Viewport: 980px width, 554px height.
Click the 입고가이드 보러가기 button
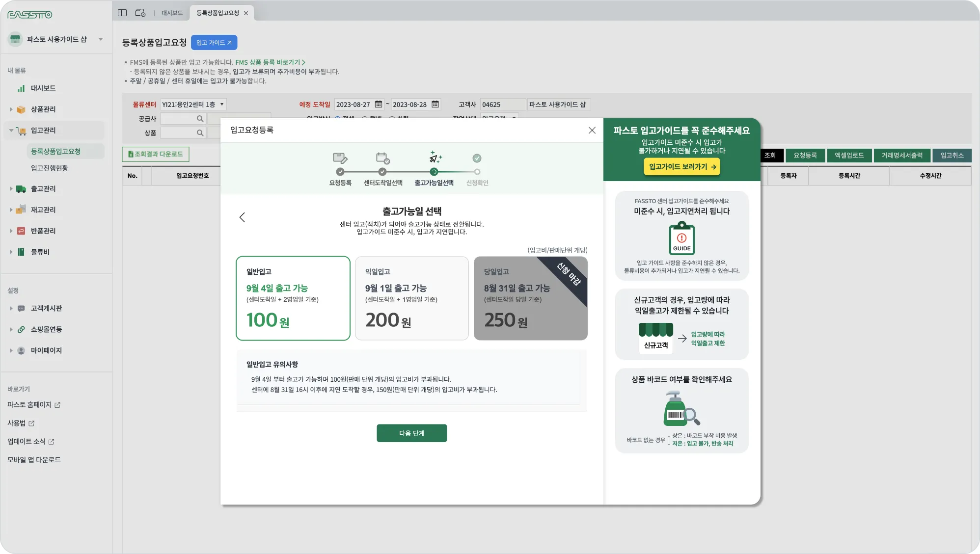click(x=681, y=167)
